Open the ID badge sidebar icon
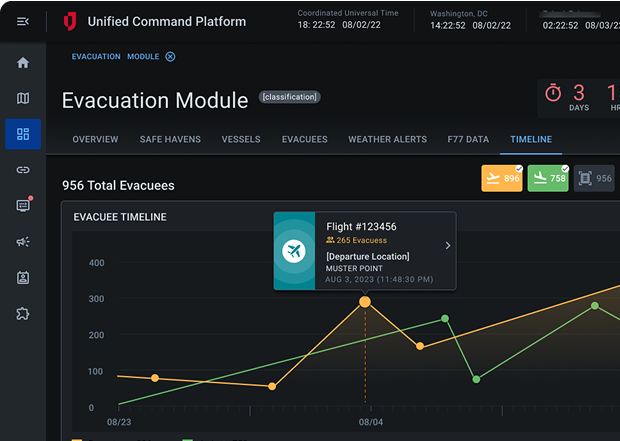Image resolution: width=620 pixels, height=441 pixels. pyautogui.click(x=23, y=278)
